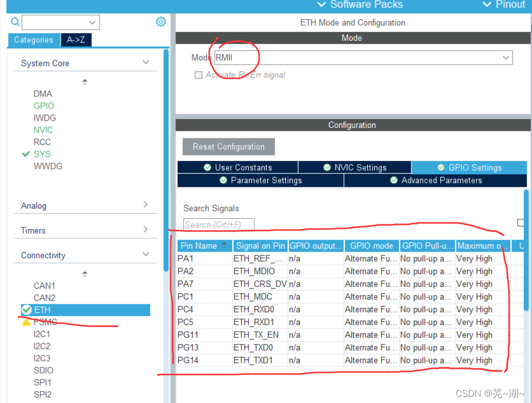Click sort arrow on Pin Name column
The width and height of the screenshot is (532, 403).
coord(225,245)
